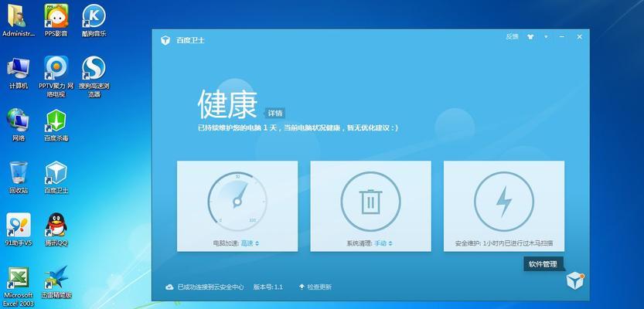This screenshot has width=644, height=309.
Task: Open PPTV聚力 网络电视 shortcut
Action: tap(56, 76)
